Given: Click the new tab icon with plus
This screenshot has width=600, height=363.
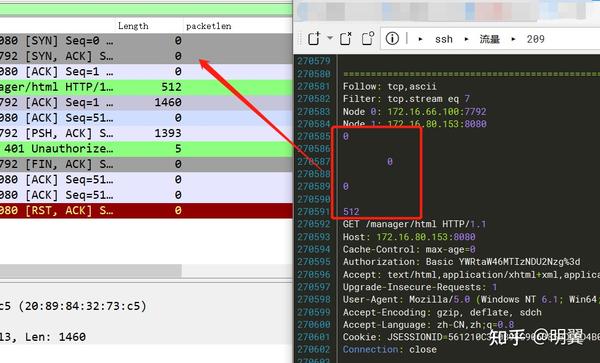Looking at the screenshot, I should [x=314, y=38].
